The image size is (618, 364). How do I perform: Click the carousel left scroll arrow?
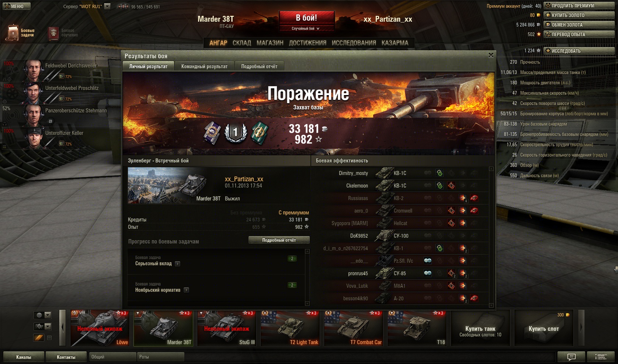(62, 327)
